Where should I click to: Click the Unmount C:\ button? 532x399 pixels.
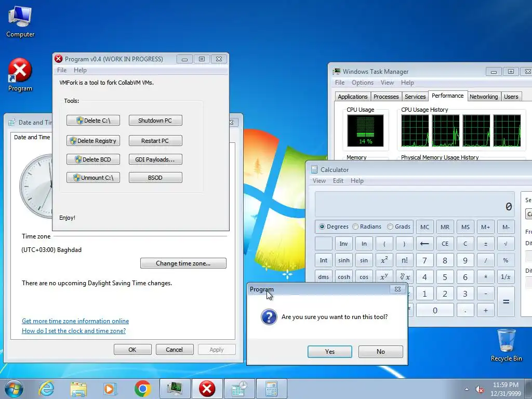point(93,178)
